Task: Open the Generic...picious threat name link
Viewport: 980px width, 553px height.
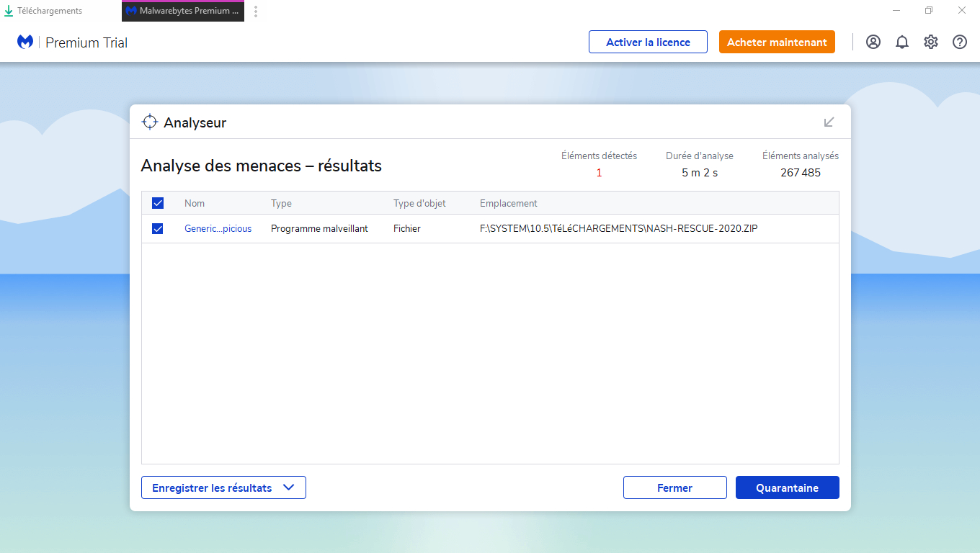Action: (218, 228)
